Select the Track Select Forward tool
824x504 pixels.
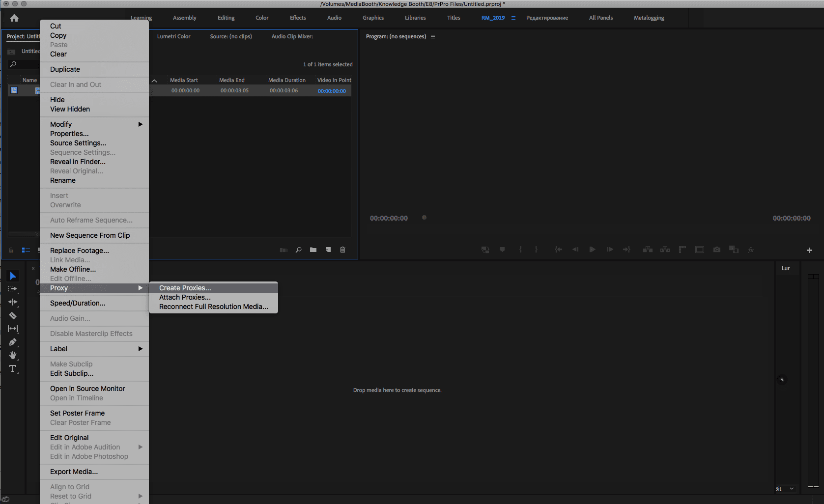click(x=13, y=289)
